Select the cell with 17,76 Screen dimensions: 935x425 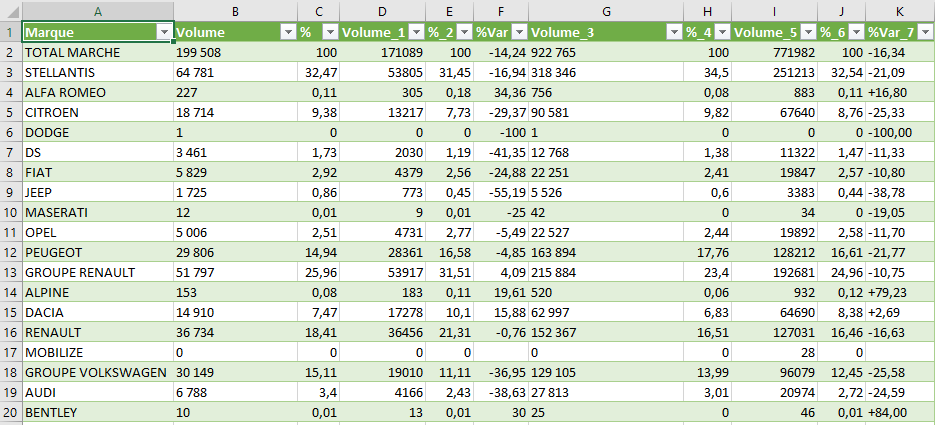click(x=708, y=253)
